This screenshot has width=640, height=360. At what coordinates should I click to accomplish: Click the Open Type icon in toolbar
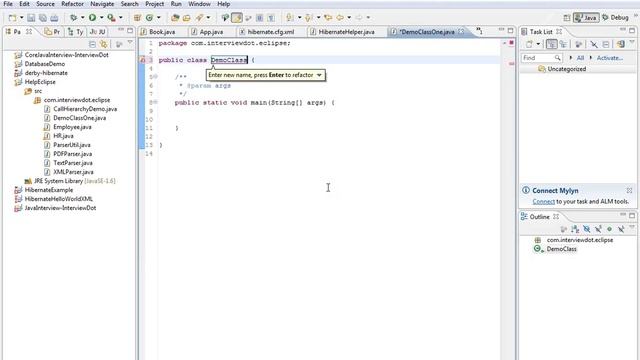pyautogui.click(x=175, y=18)
